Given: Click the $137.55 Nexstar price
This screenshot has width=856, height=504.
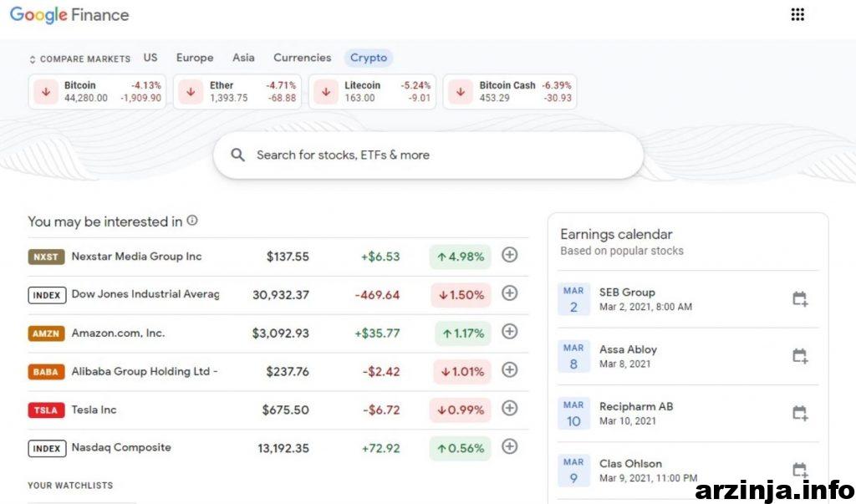Looking at the screenshot, I should tap(288, 257).
